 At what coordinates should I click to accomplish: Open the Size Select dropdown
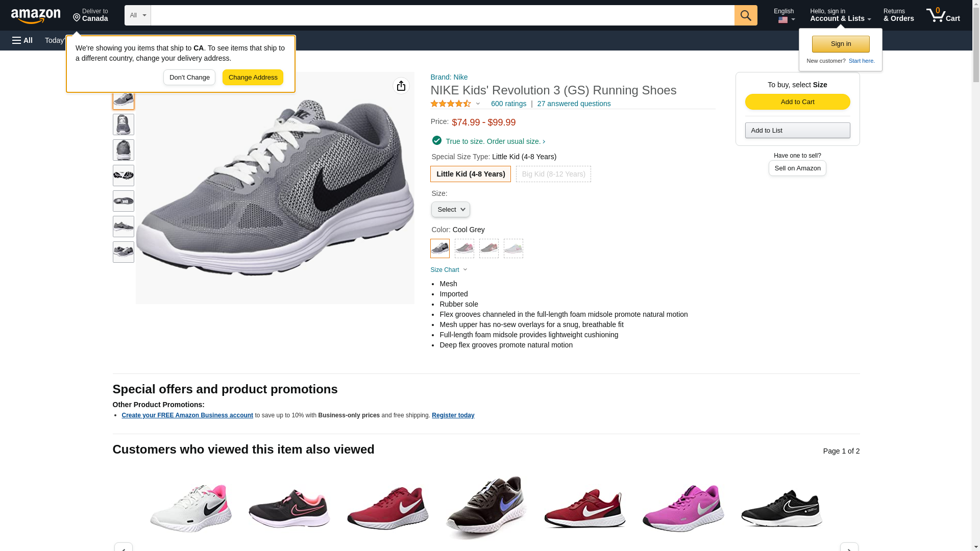tap(450, 210)
